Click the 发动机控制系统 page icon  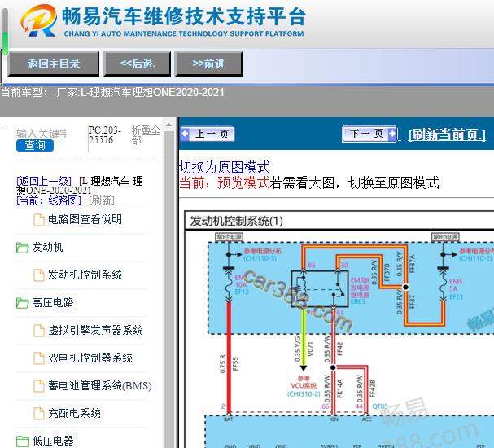click(x=39, y=275)
